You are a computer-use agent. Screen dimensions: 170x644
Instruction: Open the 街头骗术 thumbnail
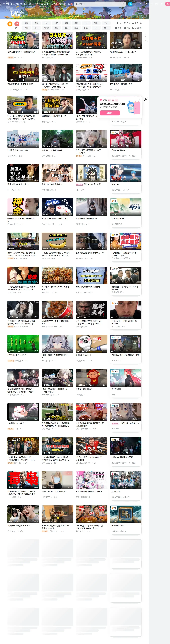(57, 207)
